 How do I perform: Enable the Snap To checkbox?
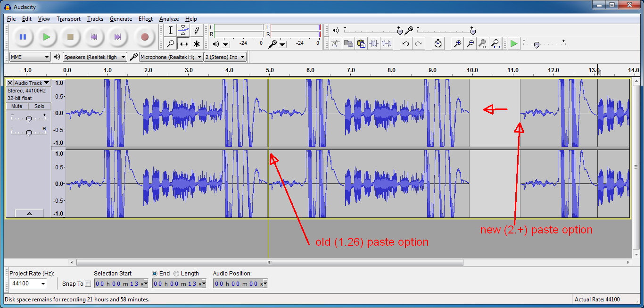pyautogui.click(x=88, y=284)
